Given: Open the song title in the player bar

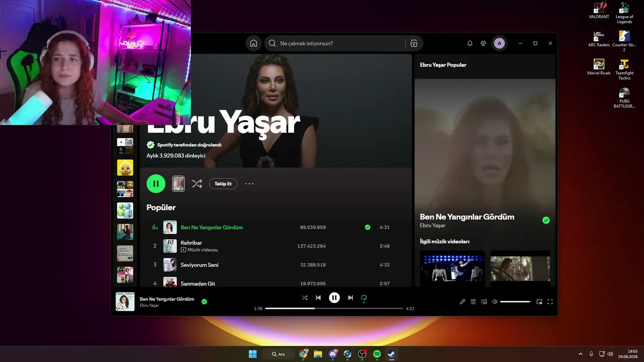Looking at the screenshot, I should pos(167,299).
